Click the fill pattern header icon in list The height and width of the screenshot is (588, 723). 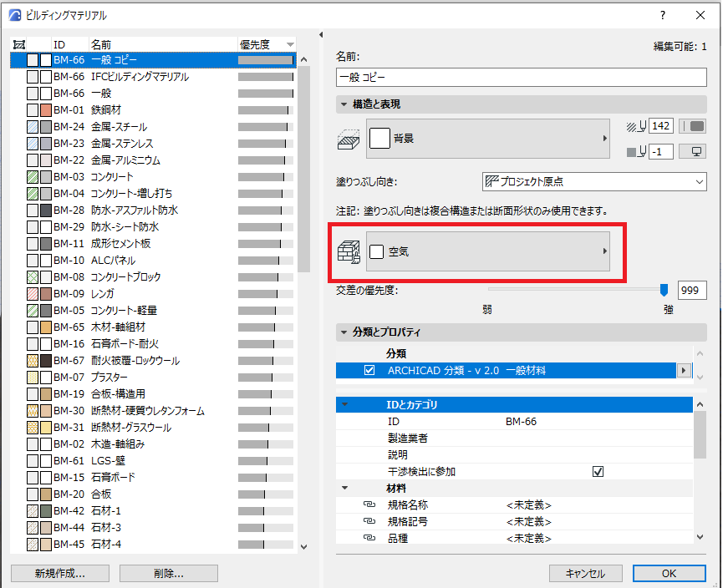click(19, 45)
